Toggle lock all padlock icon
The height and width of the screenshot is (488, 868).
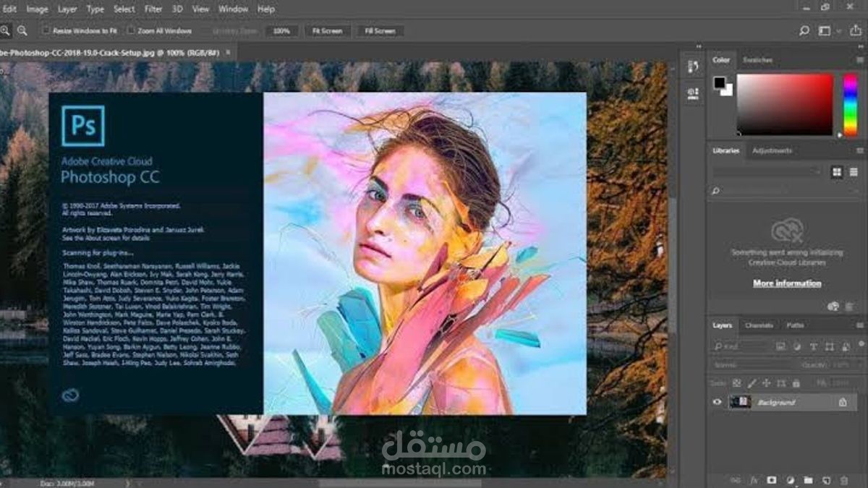796,383
